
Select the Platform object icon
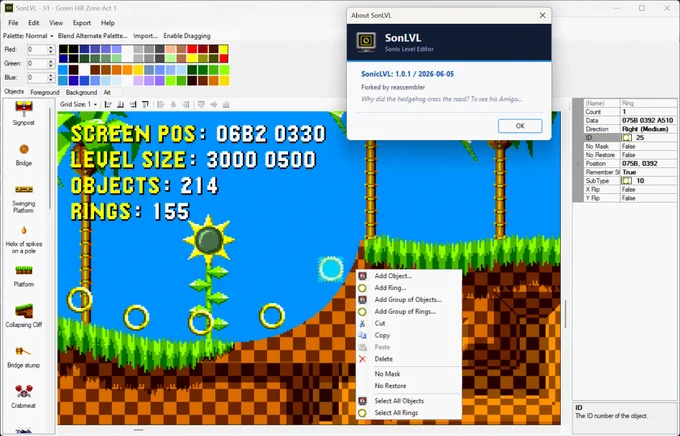point(24,271)
